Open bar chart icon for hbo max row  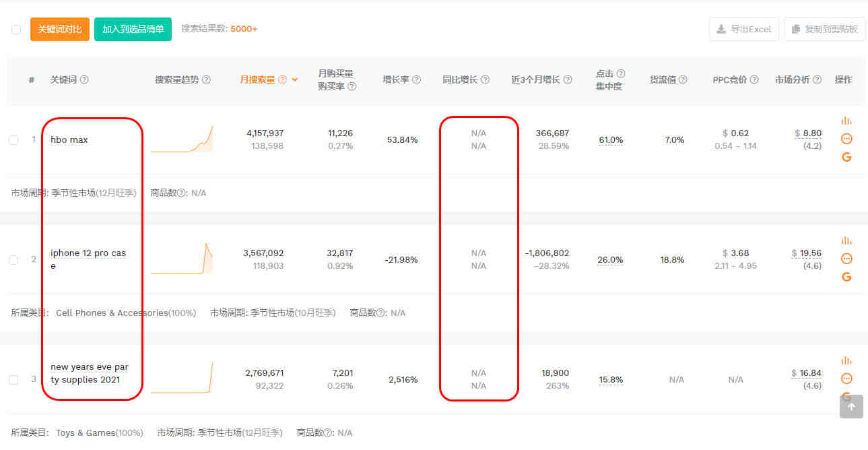point(846,121)
